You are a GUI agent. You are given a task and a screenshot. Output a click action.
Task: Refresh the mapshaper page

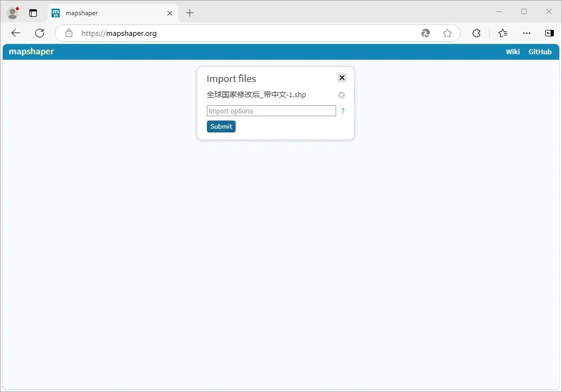[x=40, y=33]
